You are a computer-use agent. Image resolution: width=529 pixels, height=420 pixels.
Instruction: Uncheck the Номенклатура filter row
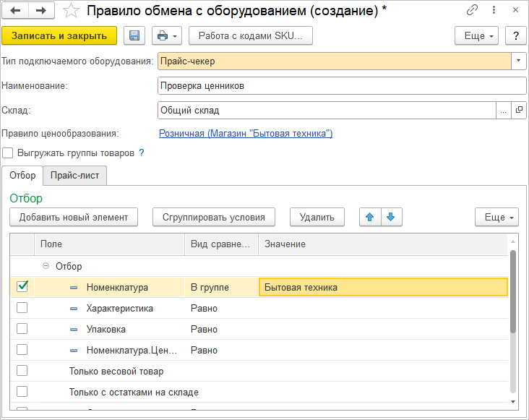(22, 287)
